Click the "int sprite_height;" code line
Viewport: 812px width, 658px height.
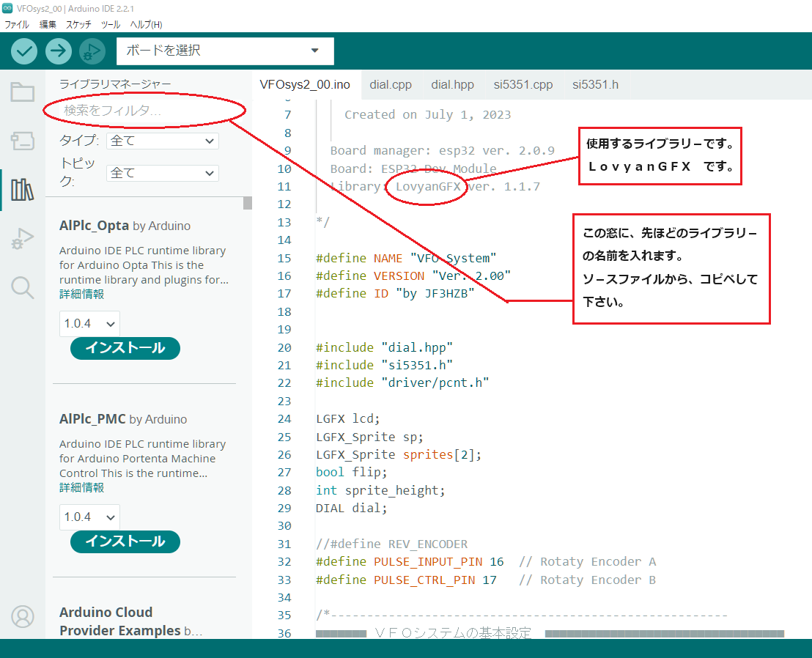pyautogui.click(x=380, y=490)
